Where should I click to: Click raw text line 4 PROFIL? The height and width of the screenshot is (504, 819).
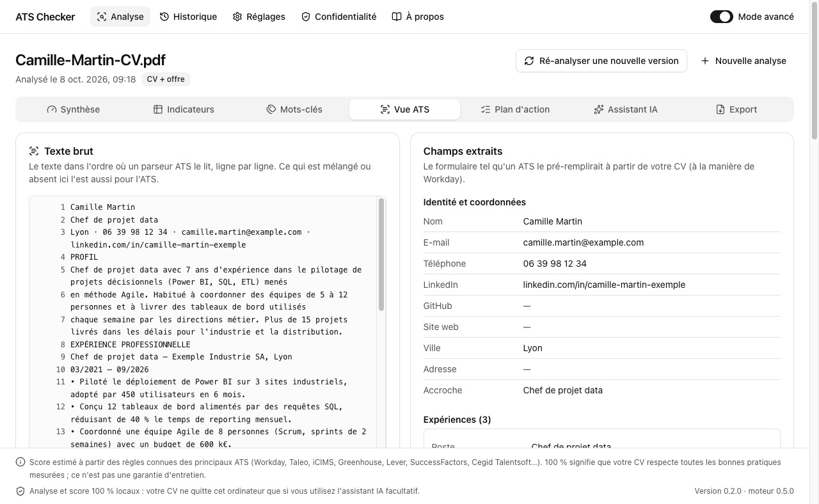(x=84, y=257)
